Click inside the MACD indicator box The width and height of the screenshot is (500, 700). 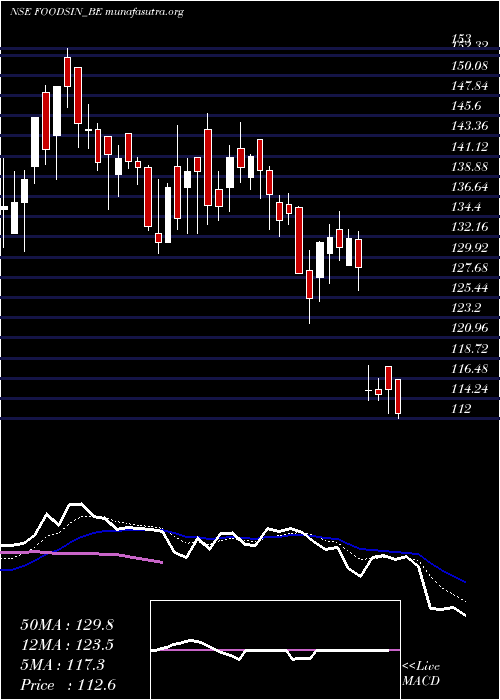(275, 650)
